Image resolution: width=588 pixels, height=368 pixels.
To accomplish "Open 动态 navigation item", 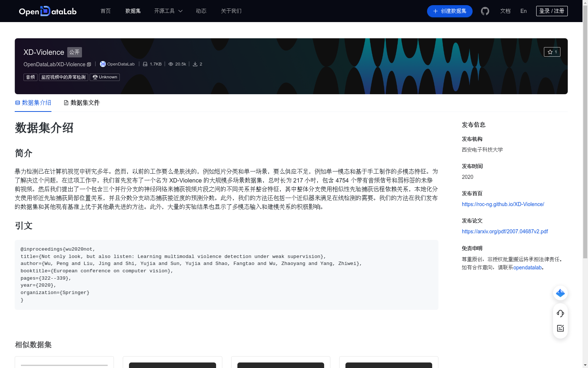I will tap(201, 11).
